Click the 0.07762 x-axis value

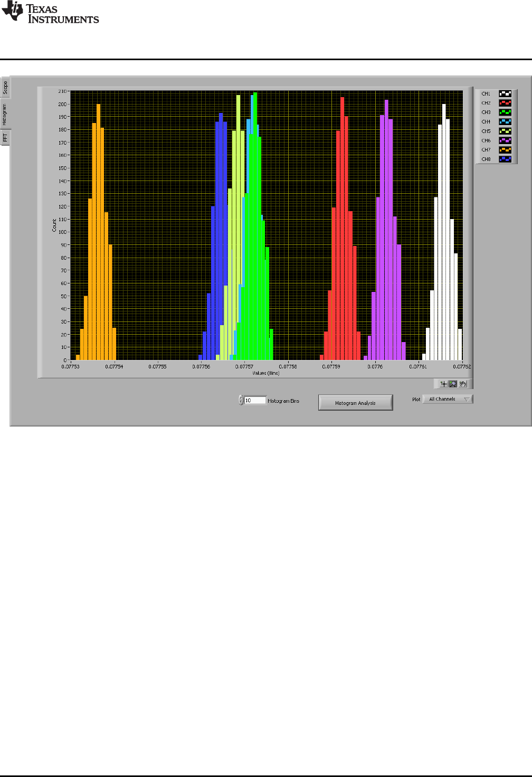(461, 366)
